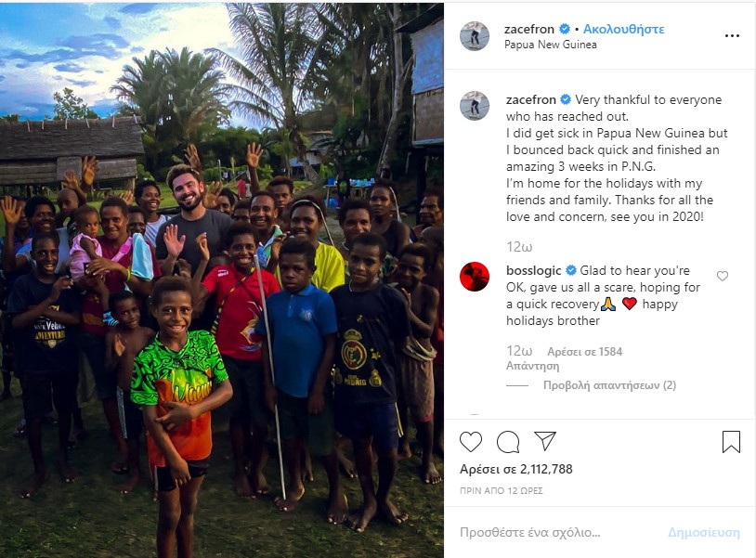Open comments with the speech bubble icon
Image resolution: width=756 pixels, height=558 pixels.
[x=508, y=441]
